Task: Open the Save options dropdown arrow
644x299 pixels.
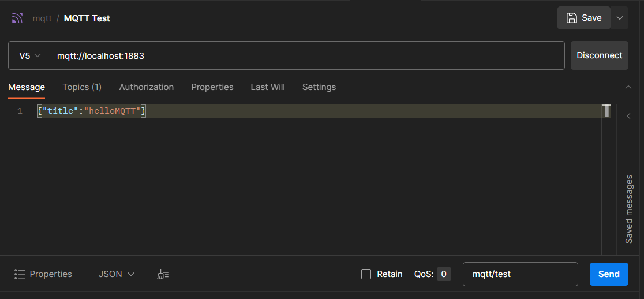Action: point(620,18)
